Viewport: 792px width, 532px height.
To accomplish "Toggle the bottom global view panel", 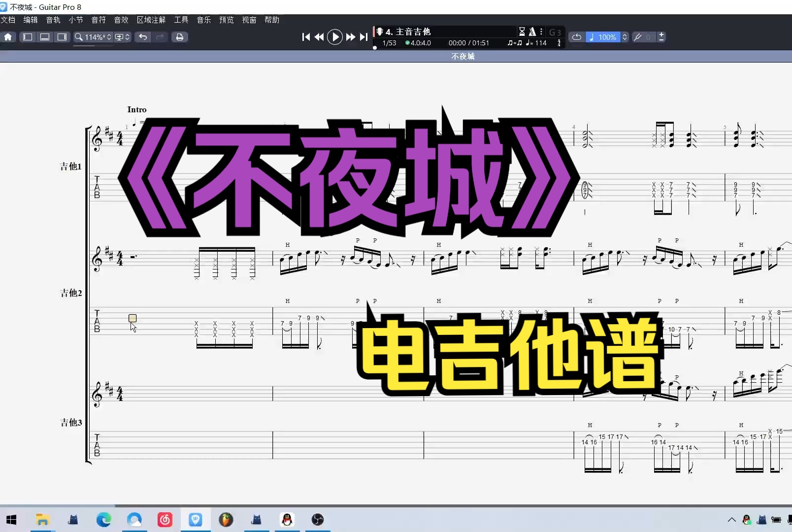I will click(45, 37).
